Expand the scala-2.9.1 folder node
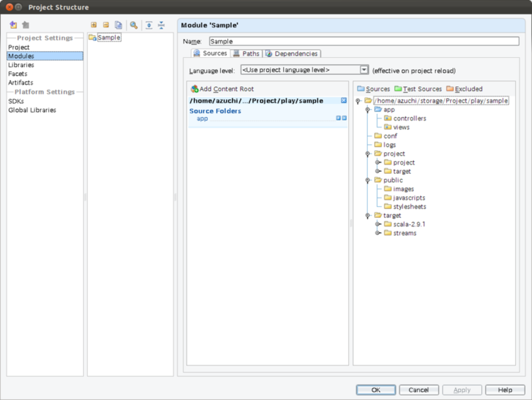The height and width of the screenshot is (400, 532). coord(378,224)
